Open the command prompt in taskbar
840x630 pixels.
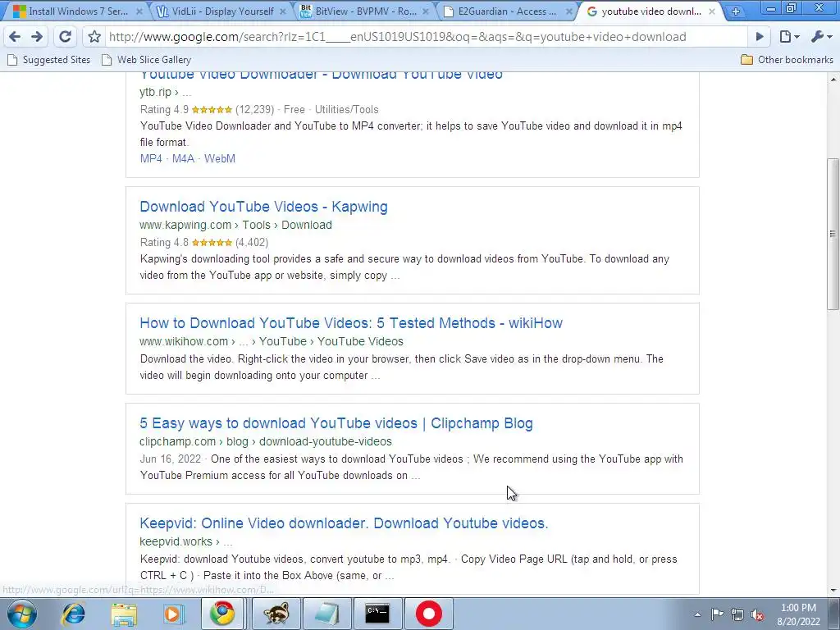(377, 614)
